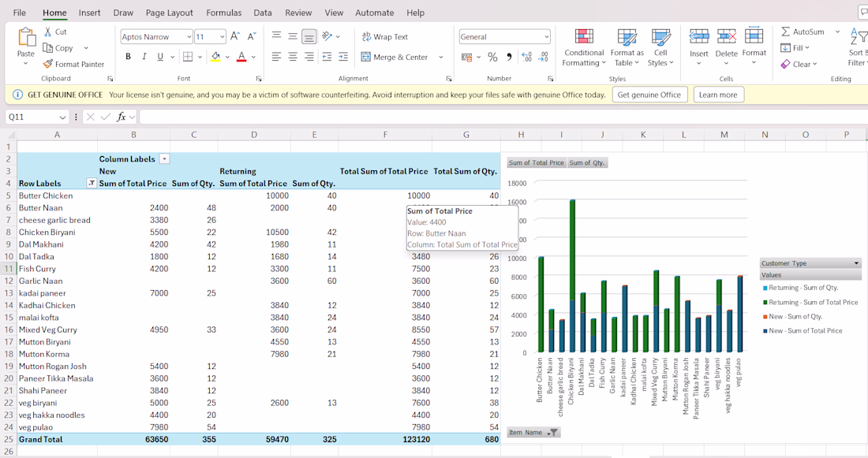The height and width of the screenshot is (458, 868).
Task: Open Format as Table gallery
Action: coord(627,47)
